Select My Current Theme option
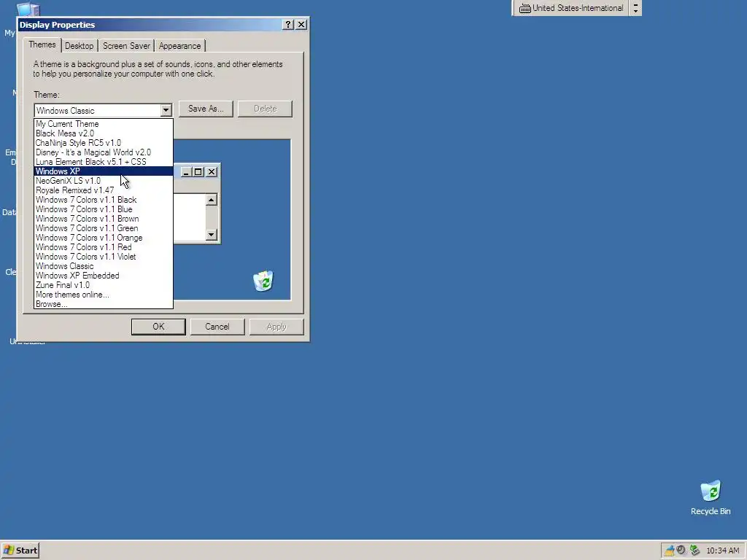 [104, 124]
